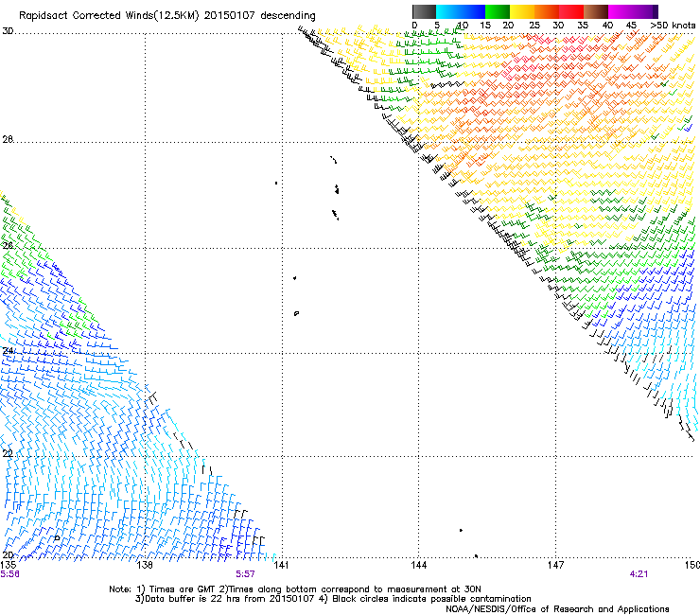
Task: Click the longitude label '138'
Action: pos(145,565)
